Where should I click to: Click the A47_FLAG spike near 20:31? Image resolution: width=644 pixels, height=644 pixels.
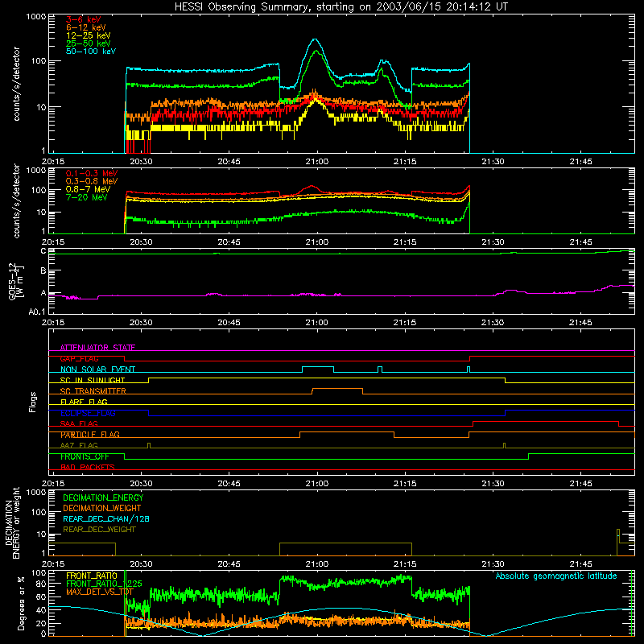pyautogui.click(x=149, y=445)
